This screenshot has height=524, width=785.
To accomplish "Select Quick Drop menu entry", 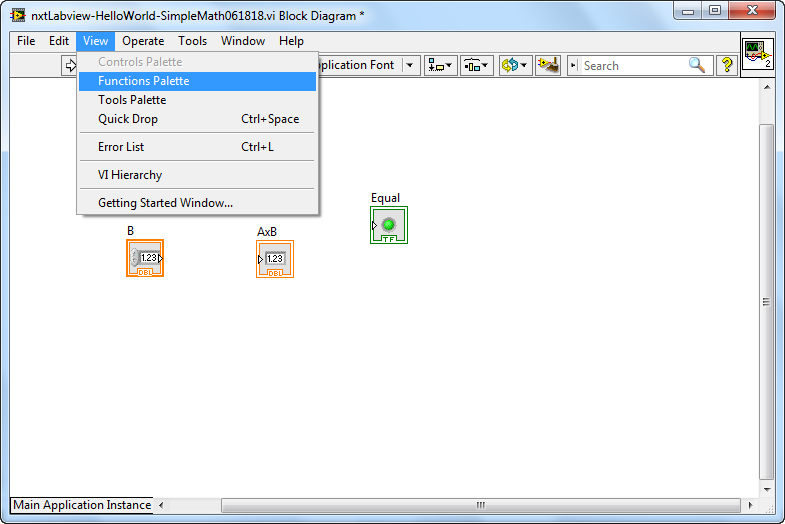I will 197,119.
